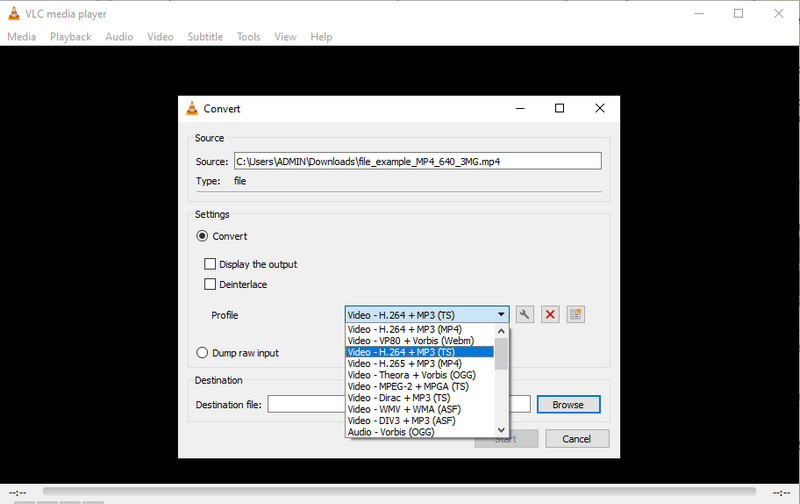Image resolution: width=800 pixels, height=504 pixels.
Task: Select the Convert radio button
Action: (x=202, y=236)
